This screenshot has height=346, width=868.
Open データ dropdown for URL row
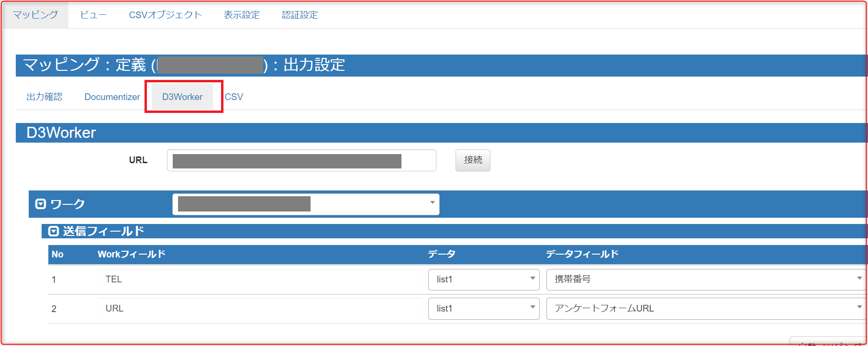coord(483,309)
